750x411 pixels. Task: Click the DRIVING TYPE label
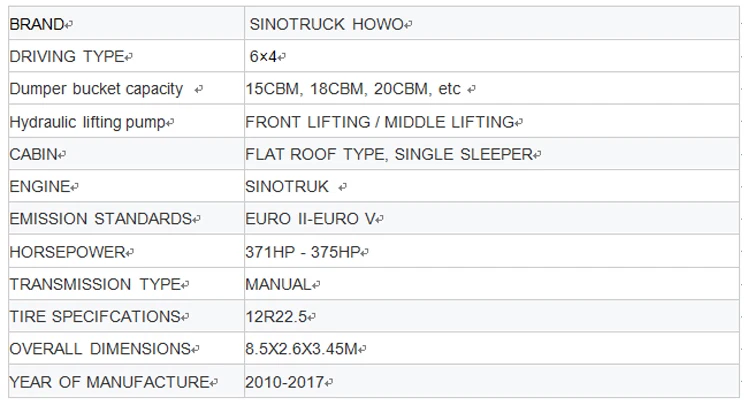66,56
